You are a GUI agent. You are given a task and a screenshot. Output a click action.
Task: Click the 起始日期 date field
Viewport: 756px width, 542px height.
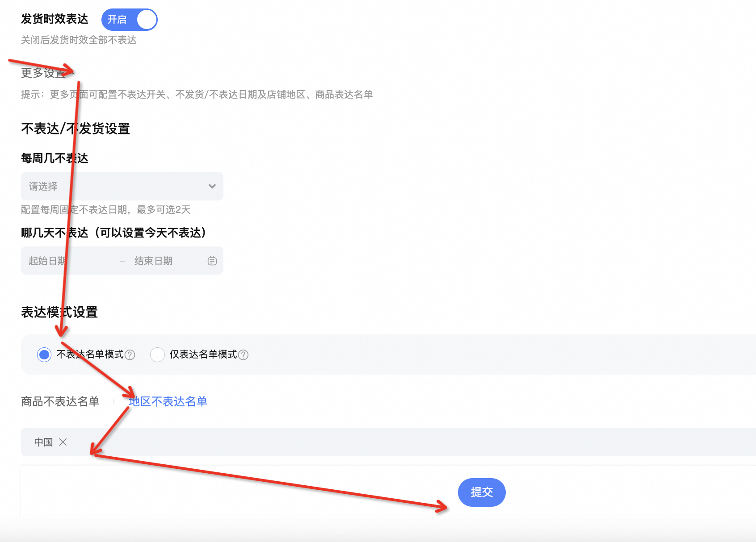48,261
